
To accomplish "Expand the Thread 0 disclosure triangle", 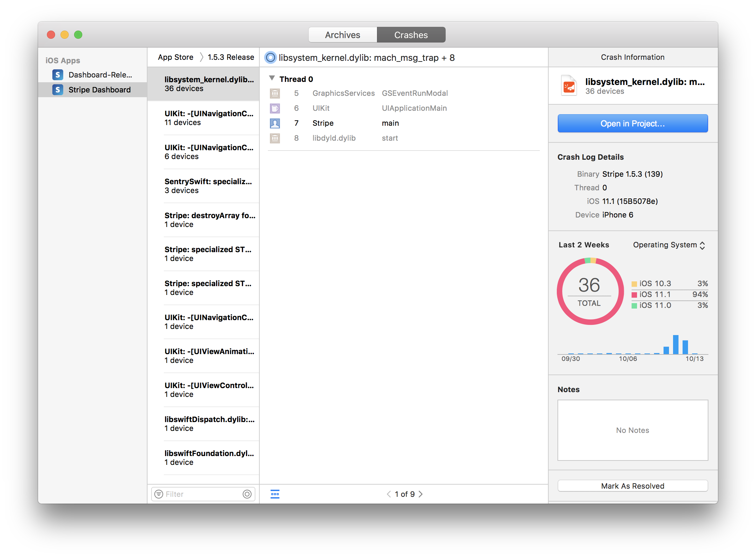I will (273, 78).
